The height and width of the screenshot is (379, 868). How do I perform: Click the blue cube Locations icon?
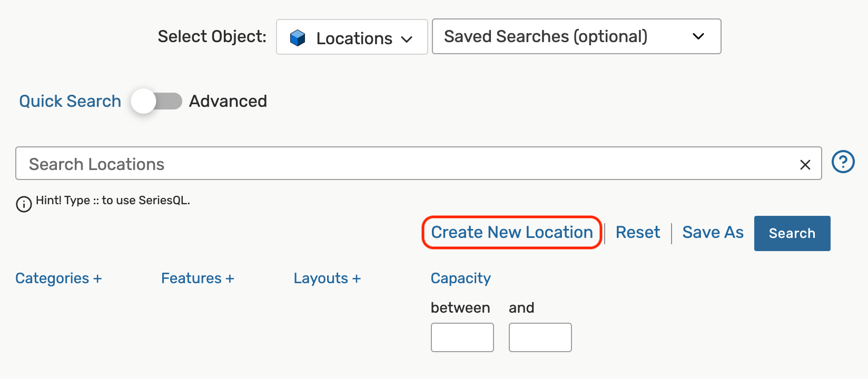tap(298, 38)
